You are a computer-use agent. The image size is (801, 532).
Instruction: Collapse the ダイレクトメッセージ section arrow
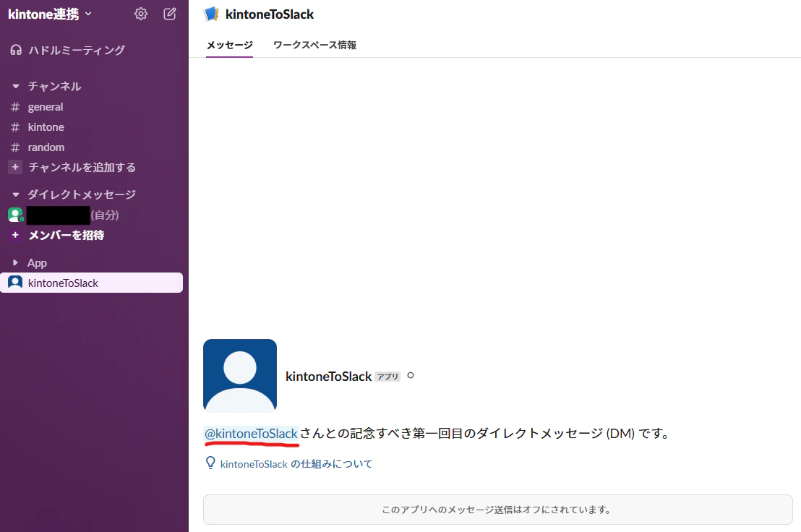[15, 194]
